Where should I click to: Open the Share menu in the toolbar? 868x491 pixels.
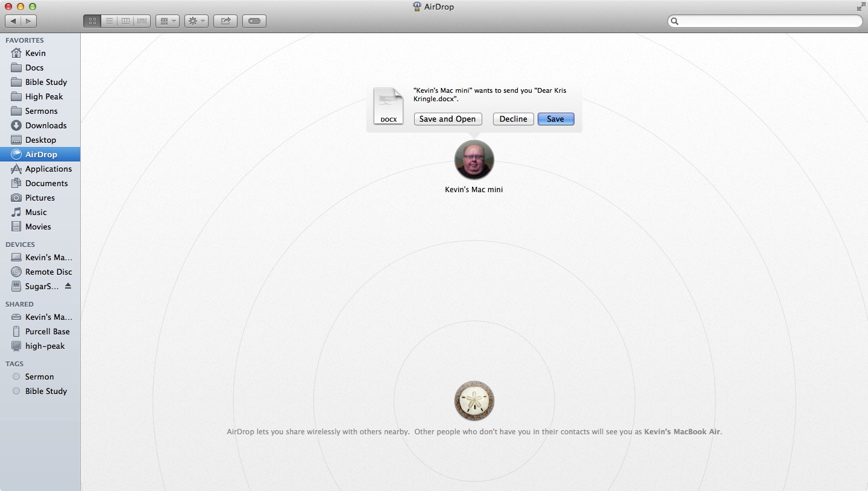[225, 20]
